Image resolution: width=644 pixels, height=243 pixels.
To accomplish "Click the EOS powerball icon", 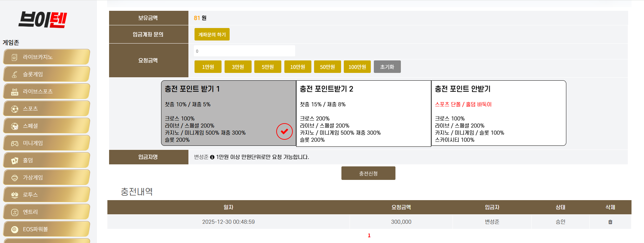I will 15,230.
